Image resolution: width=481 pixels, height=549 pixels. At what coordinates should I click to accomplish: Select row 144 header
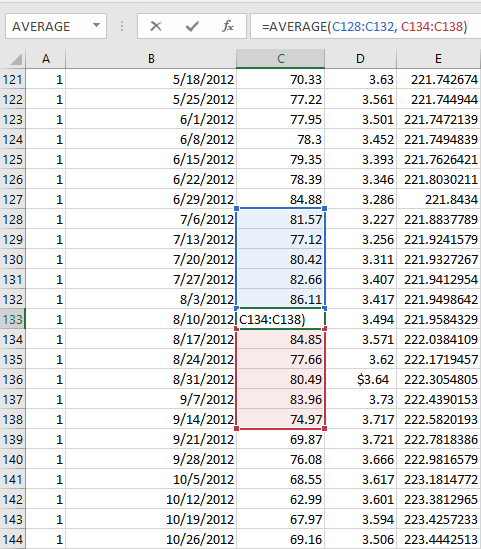(13, 539)
